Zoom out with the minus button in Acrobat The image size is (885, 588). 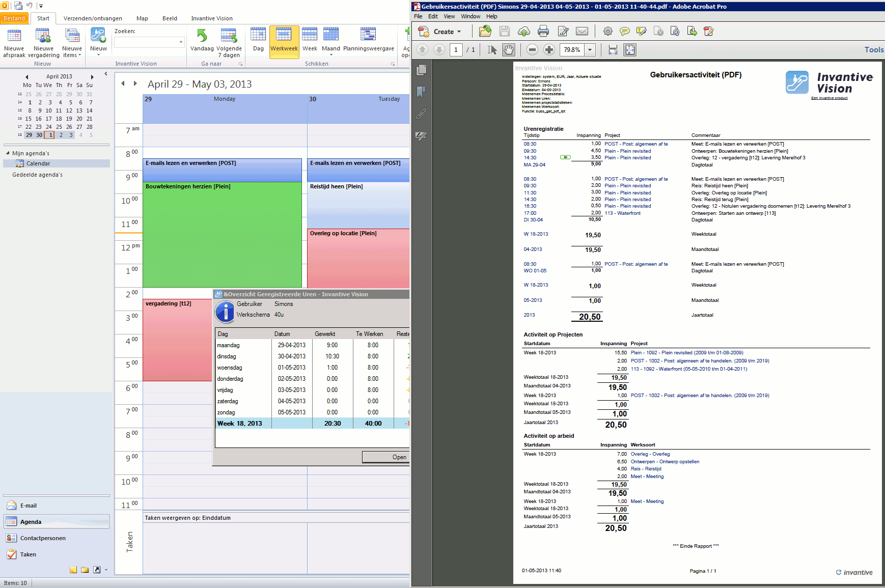coord(532,50)
